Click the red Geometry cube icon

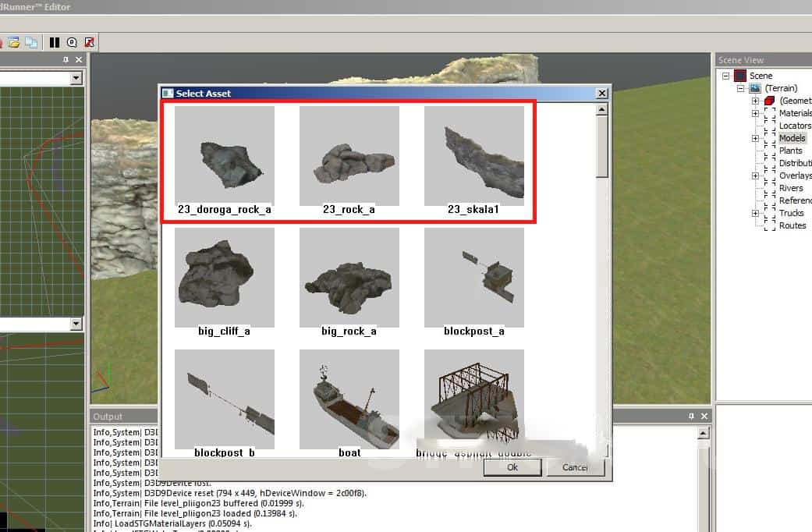pos(769,101)
